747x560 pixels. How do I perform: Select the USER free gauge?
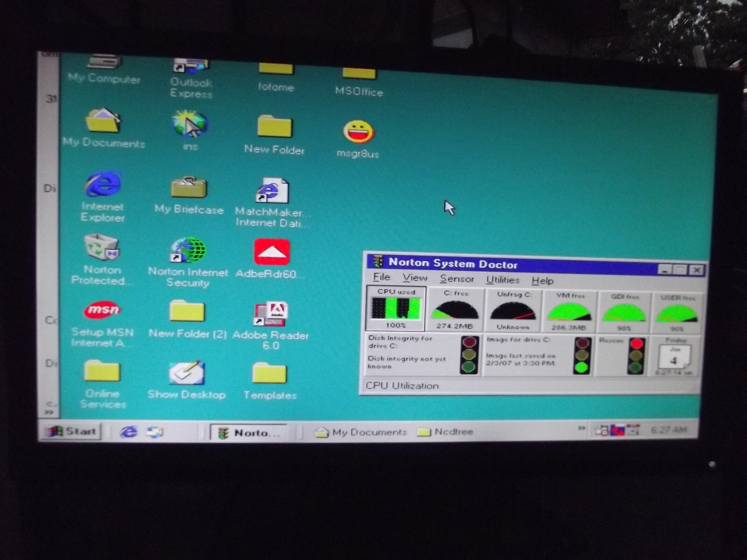coord(677,314)
